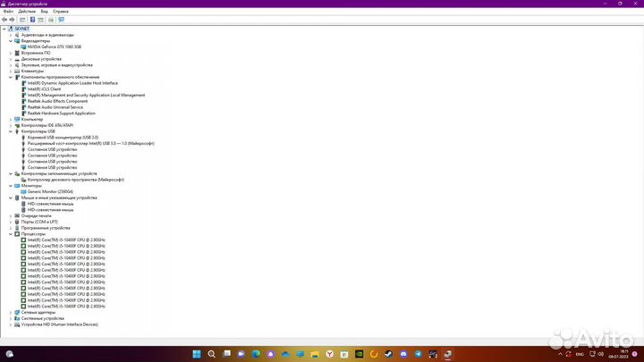This screenshot has height=362, width=644.
Task: Expand the Аудиовходы и аудиовыходы category
Action: tap(11, 35)
